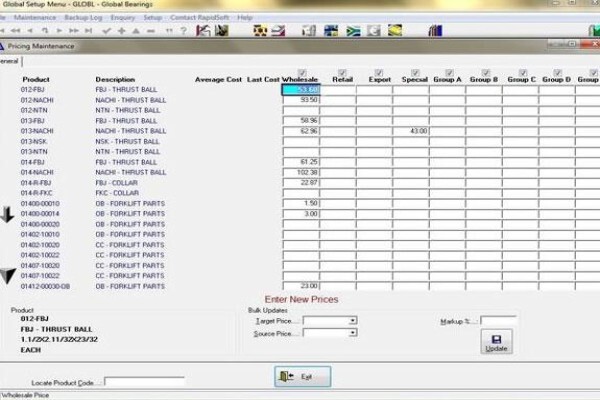Click the empty Retail cell for 012-NTN
The width and height of the screenshot is (600, 400).
338,110
